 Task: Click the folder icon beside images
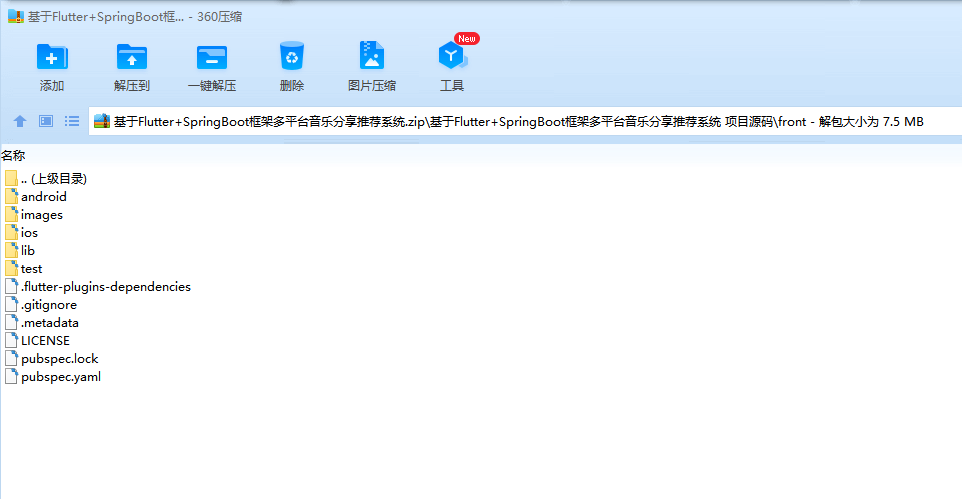point(11,215)
